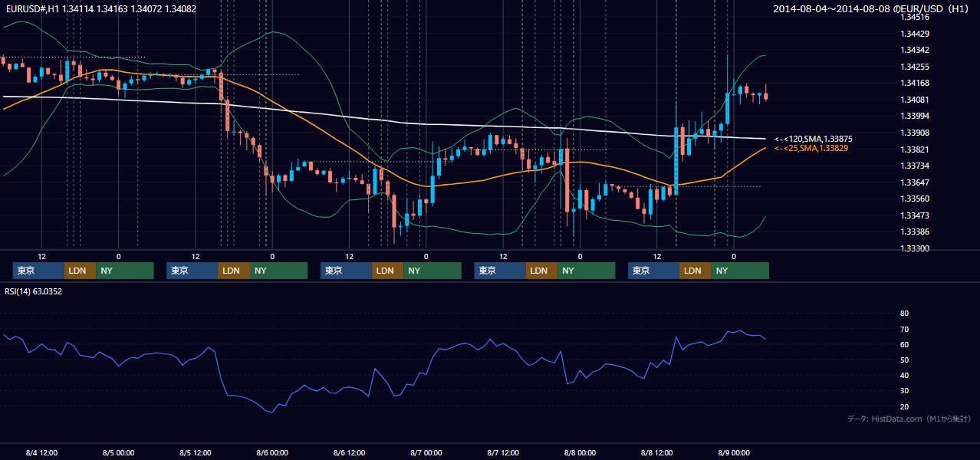The width and height of the screenshot is (980, 460).
Task: Click the 8/7 00:00 time axis label
Action: click(426, 452)
